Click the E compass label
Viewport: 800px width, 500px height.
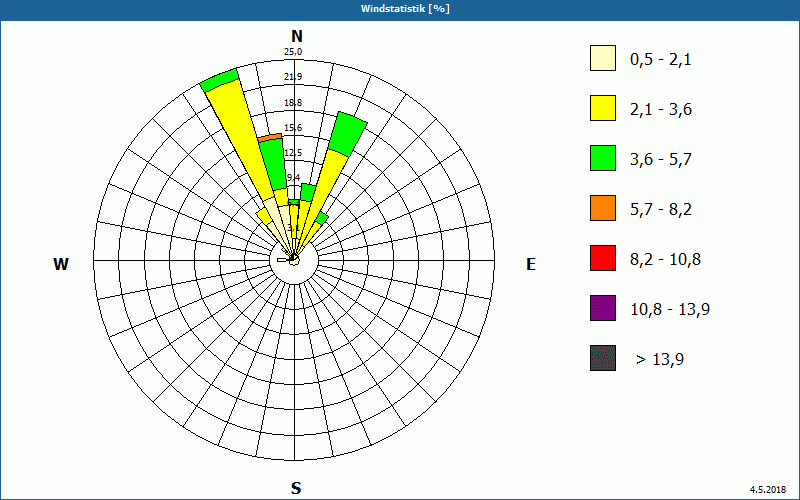click(x=531, y=264)
